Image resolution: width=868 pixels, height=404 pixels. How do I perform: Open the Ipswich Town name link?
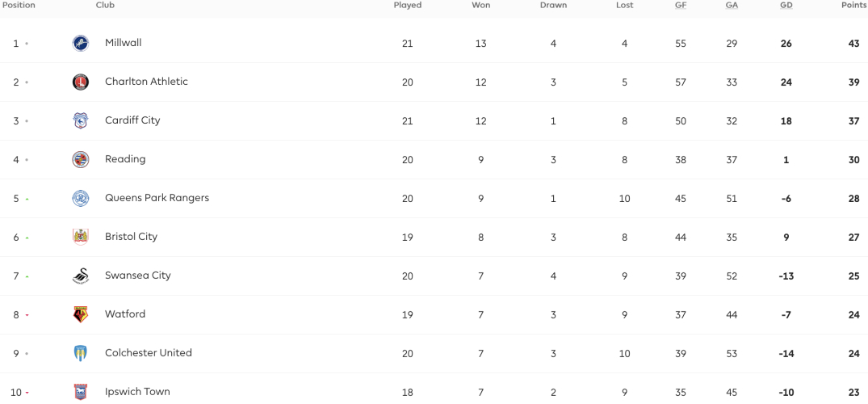[137, 392]
